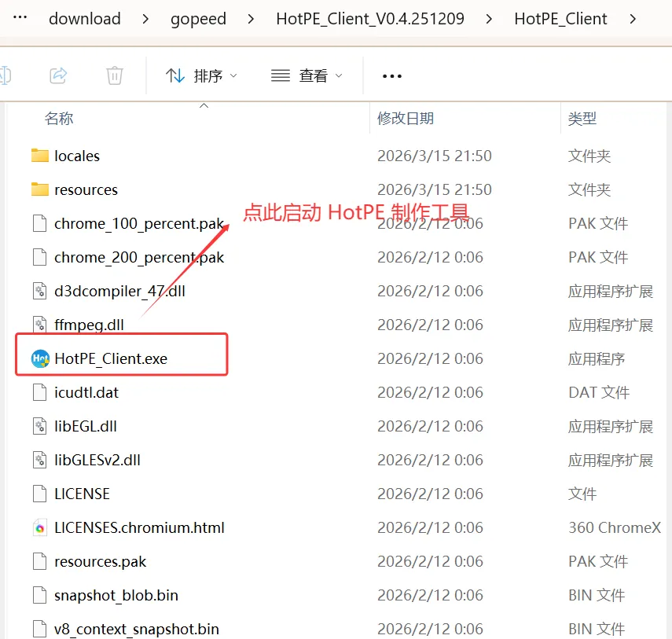Select the snapshot_blob.bin file icon
The height and width of the screenshot is (639, 672).
pos(40,595)
